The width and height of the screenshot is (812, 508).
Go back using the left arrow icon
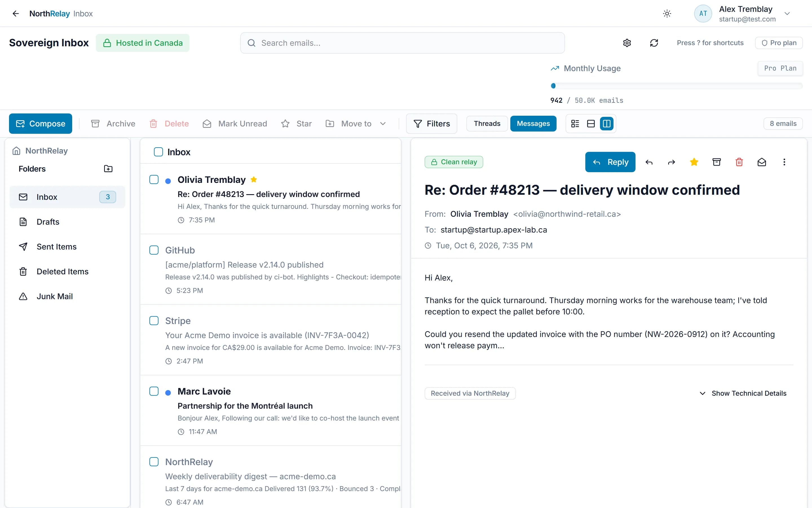point(16,14)
